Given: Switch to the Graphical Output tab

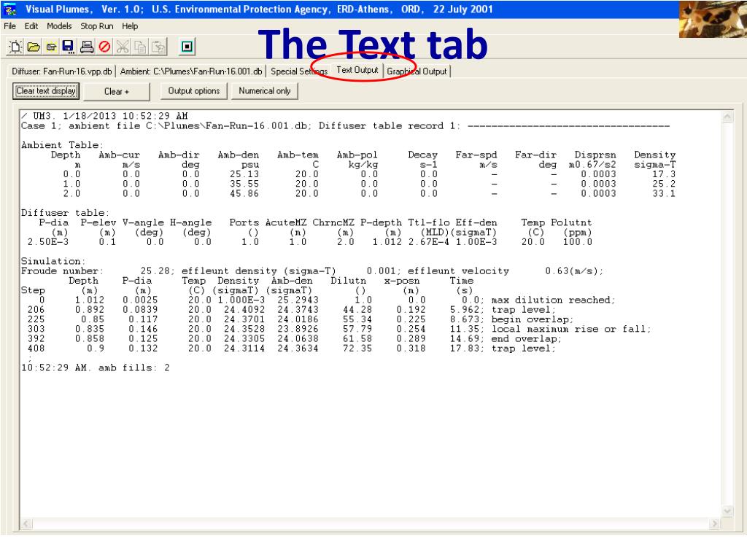Looking at the screenshot, I should click(417, 71).
